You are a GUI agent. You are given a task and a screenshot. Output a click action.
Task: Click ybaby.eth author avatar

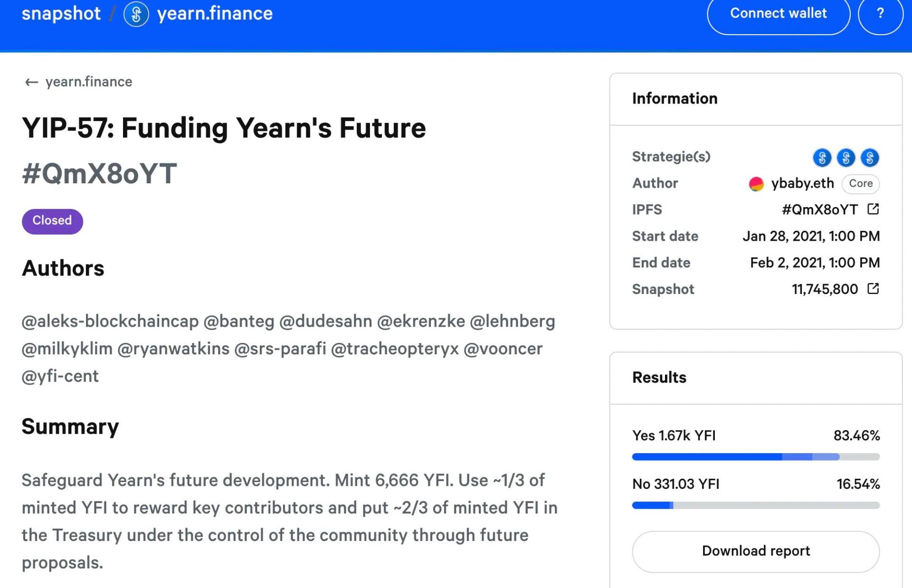[x=756, y=184]
